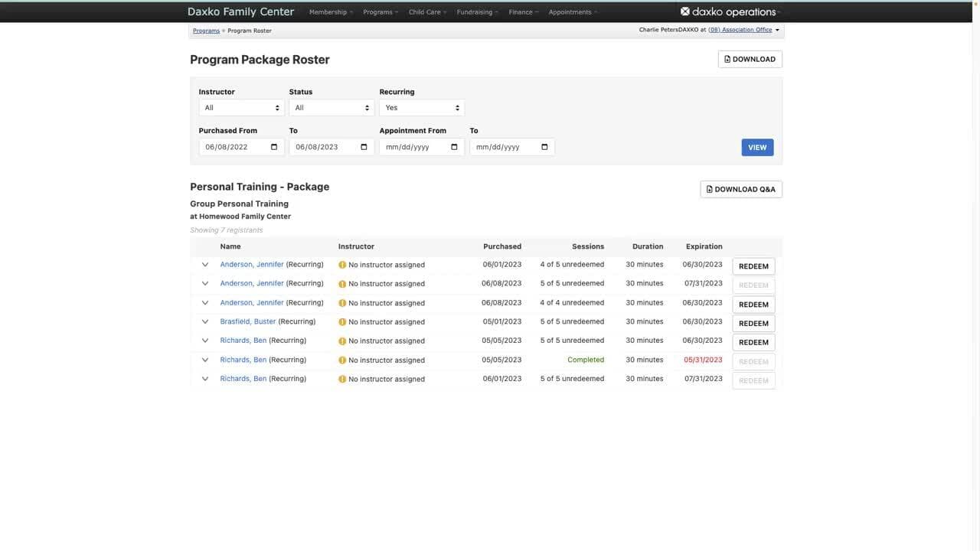Open calendar picker icon in Purchased From field
Image resolution: width=980 pixels, height=551 pixels.
pos(274,147)
